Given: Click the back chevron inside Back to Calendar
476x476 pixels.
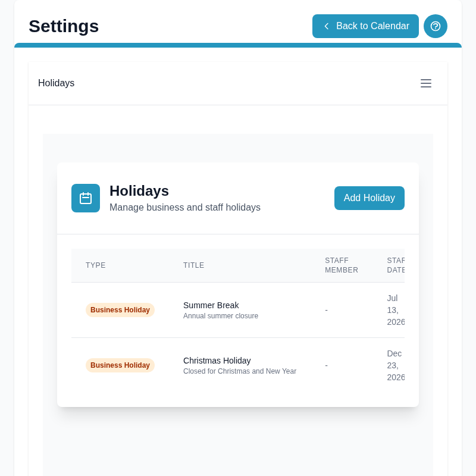Looking at the screenshot, I should click(326, 26).
